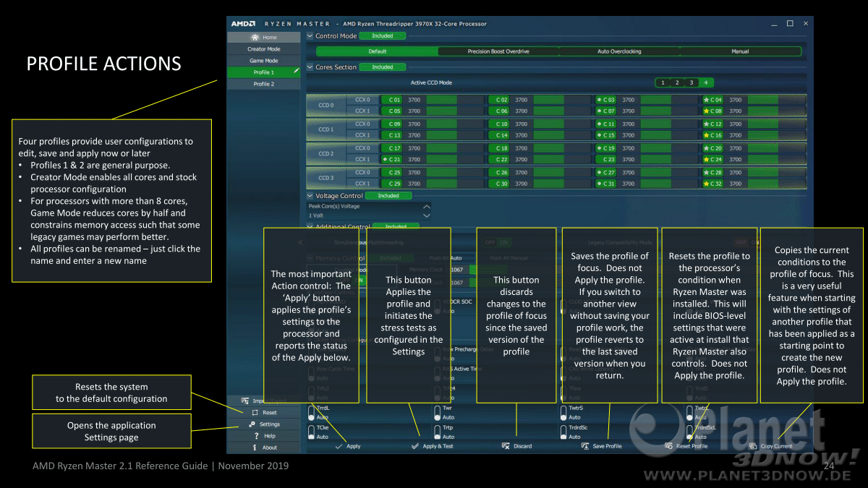
Task: Collapse the Cores Section chevron
Action: (310, 67)
